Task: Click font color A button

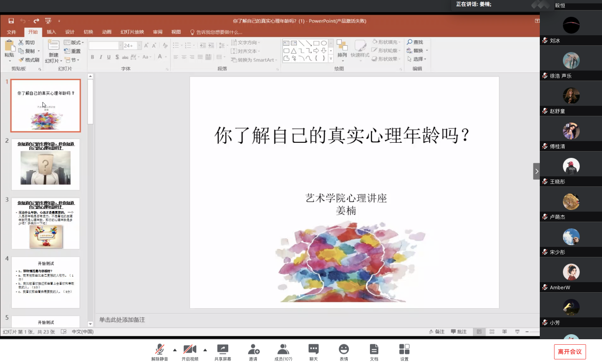Action: [160, 57]
